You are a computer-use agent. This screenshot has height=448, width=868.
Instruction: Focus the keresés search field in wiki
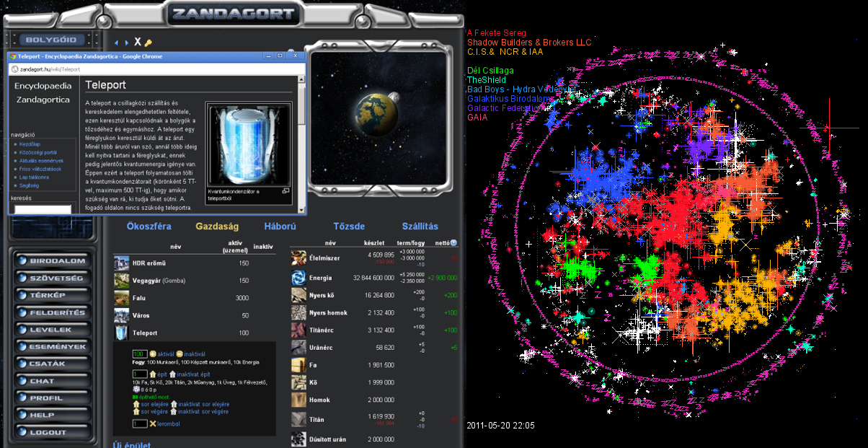coord(43,210)
